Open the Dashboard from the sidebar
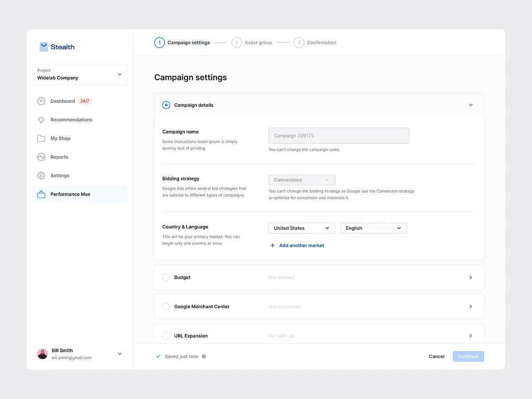 tap(41, 101)
